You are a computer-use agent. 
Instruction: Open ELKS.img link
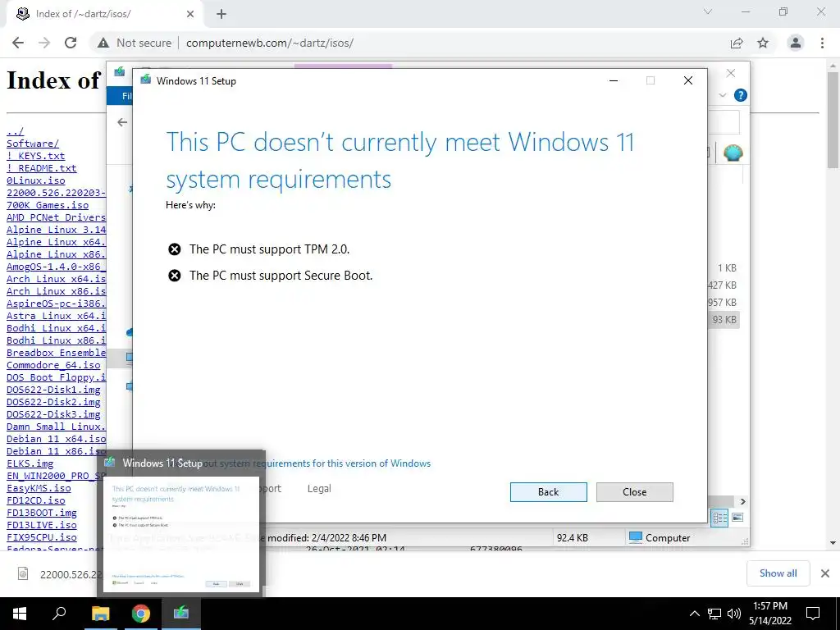tap(30, 463)
